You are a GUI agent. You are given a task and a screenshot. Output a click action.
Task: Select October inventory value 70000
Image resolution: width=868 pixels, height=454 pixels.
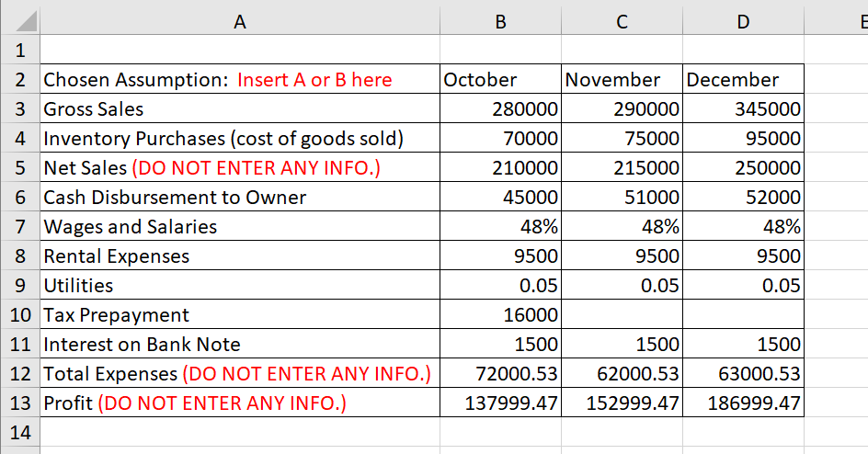point(500,138)
